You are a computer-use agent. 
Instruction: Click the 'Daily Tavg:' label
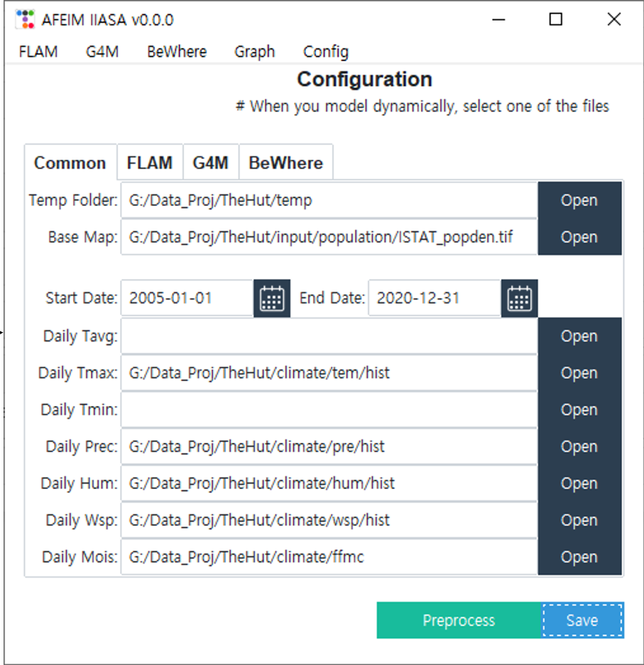[80, 336]
